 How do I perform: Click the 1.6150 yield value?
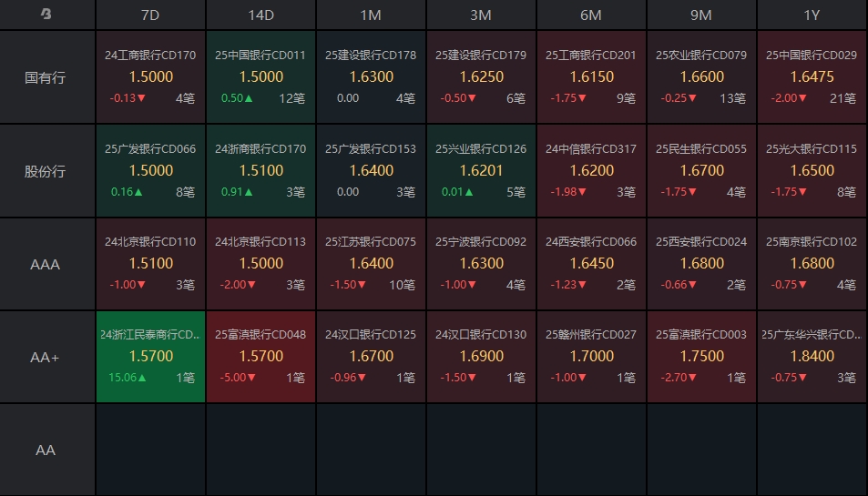591,76
